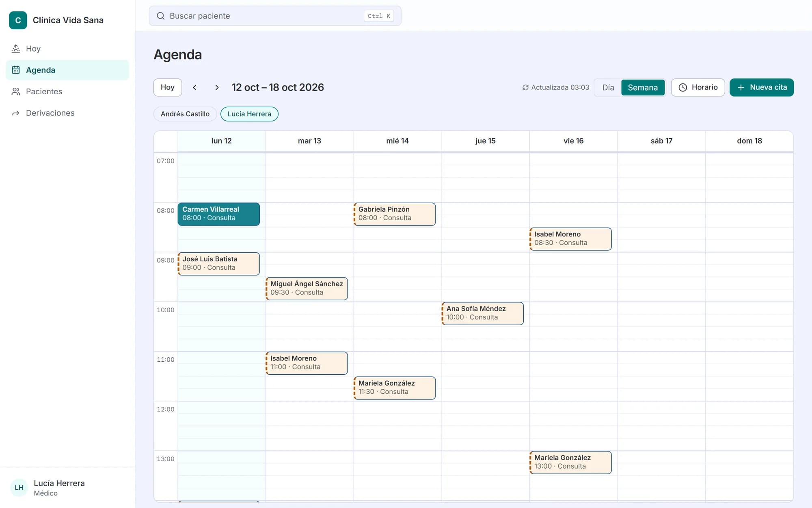The image size is (812, 508).
Task: Go to the next week with right chevron
Action: (x=217, y=87)
